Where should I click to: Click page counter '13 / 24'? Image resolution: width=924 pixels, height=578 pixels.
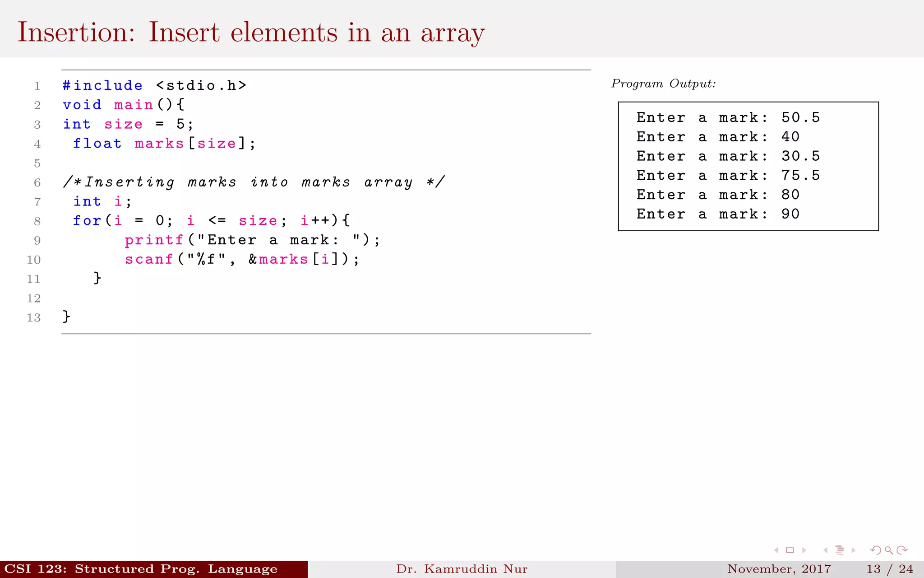point(889,569)
